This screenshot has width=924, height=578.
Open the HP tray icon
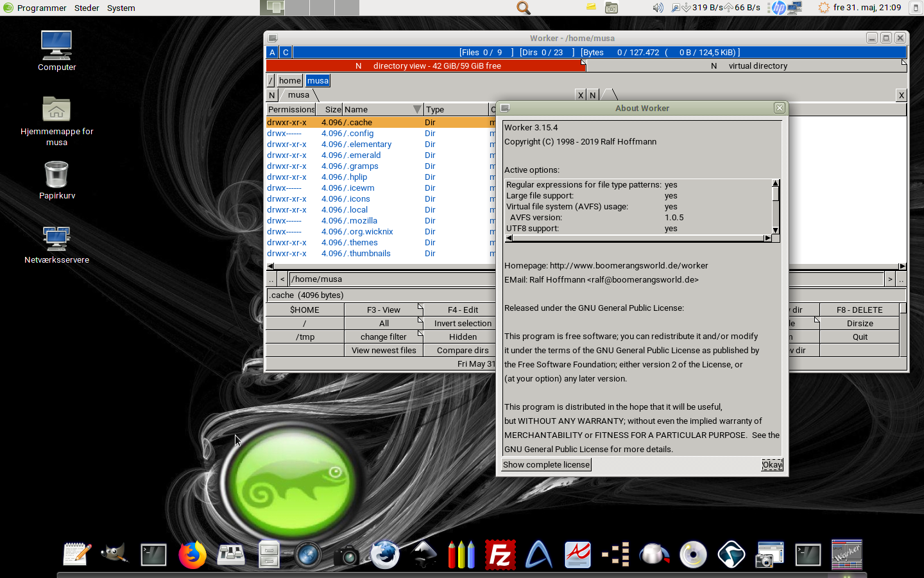[x=778, y=8]
